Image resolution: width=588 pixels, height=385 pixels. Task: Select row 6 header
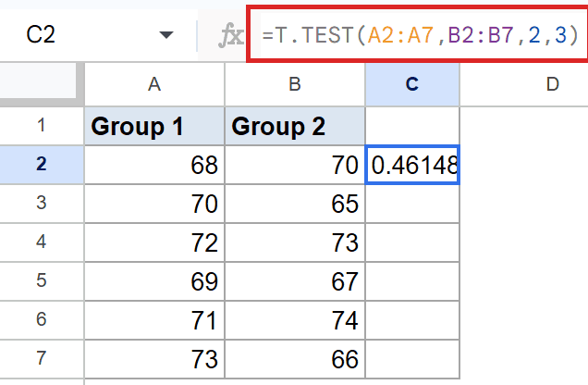[42, 319]
